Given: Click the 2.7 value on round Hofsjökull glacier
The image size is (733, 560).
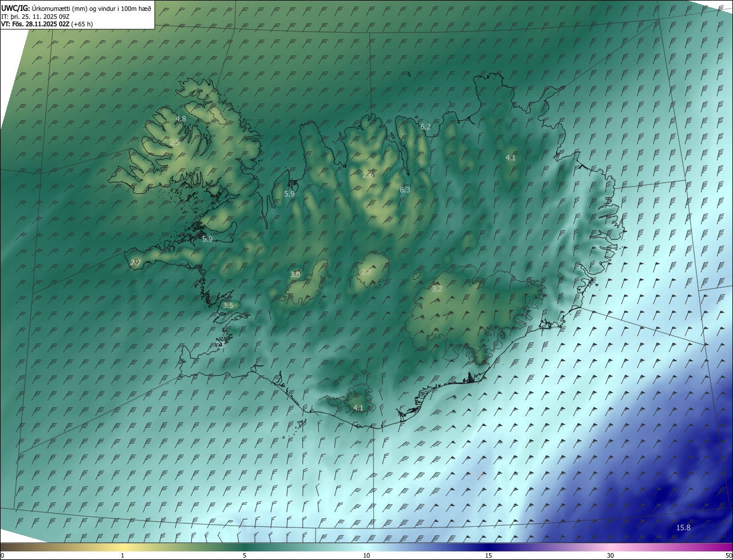Looking at the screenshot, I should point(366,272).
